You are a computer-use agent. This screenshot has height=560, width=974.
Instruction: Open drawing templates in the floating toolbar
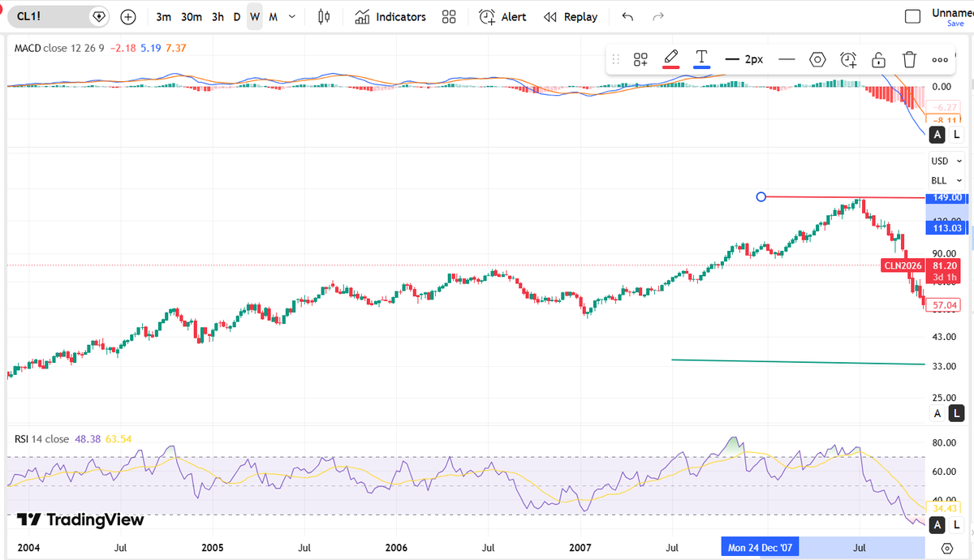click(x=640, y=59)
